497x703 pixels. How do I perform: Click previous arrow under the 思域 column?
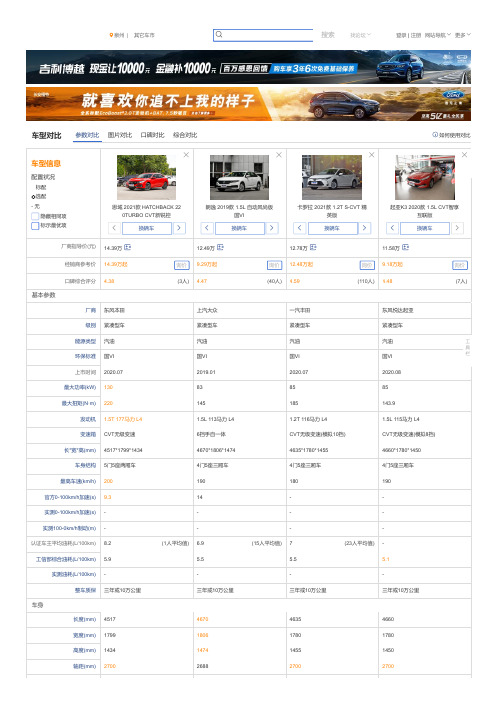(114, 228)
